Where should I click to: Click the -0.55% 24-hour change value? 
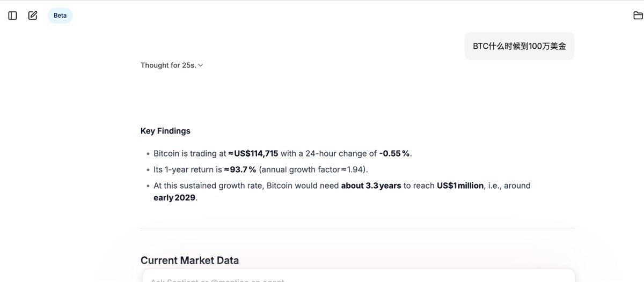point(394,153)
